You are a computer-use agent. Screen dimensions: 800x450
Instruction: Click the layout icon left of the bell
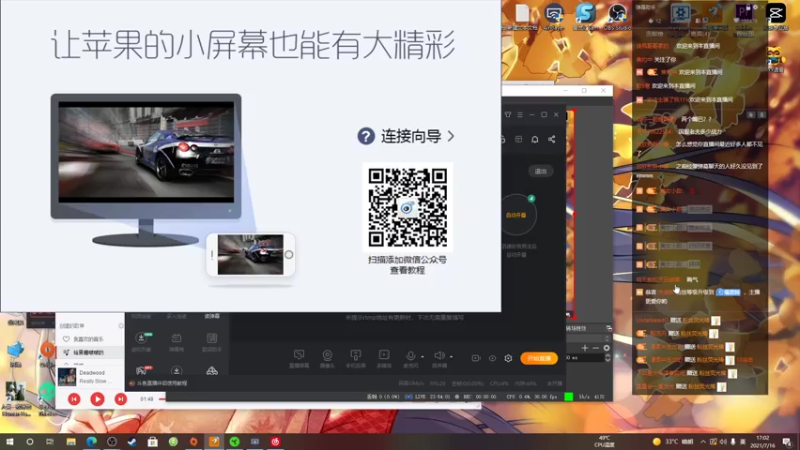[518, 139]
